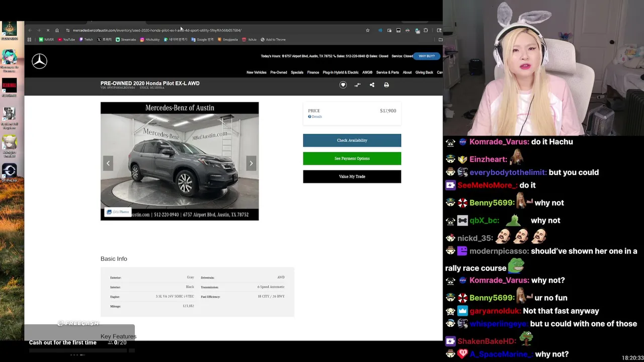Select the $17,900 price text
The width and height of the screenshot is (644, 362).
pyautogui.click(x=388, y=111)
